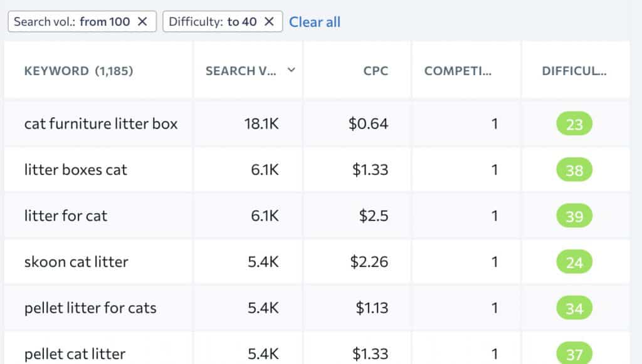Click the green difficulty badge 23

(574, 124)
